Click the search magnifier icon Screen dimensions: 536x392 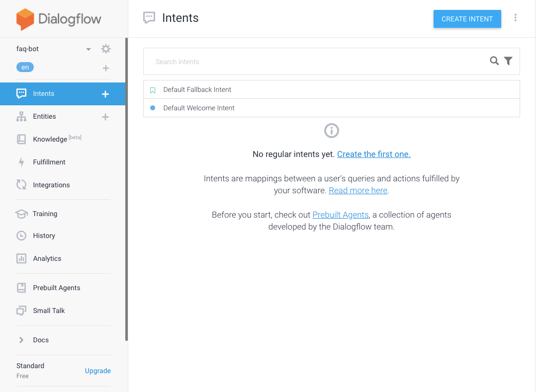pyautogui.click(x=494, y=61)
